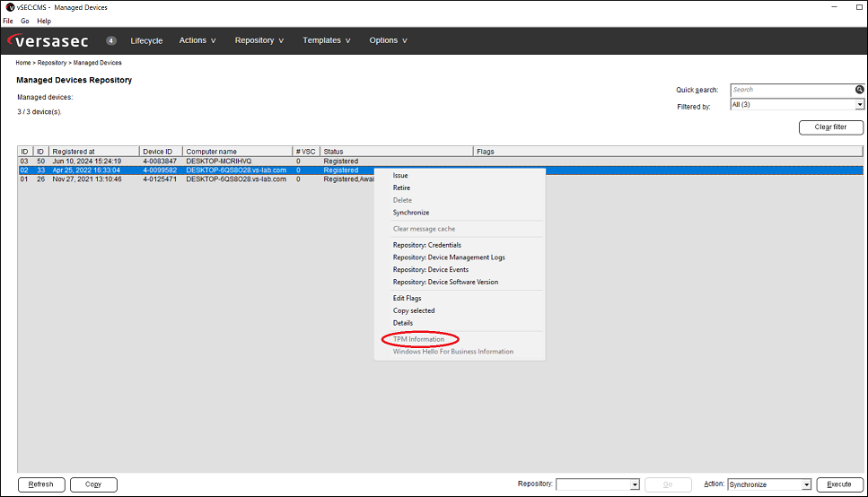Sort by # VSC column header

tap(306, 152)
